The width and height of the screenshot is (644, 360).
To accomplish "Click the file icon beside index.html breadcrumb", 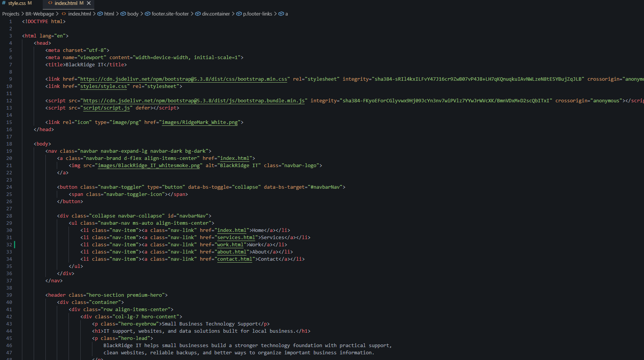I will pyautogui.click(x=64, y=14).
